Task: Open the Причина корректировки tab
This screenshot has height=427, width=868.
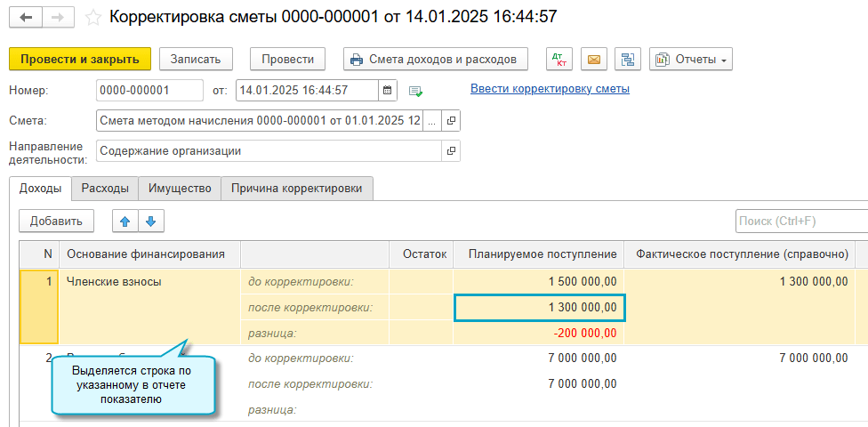Action: [296, 189]
